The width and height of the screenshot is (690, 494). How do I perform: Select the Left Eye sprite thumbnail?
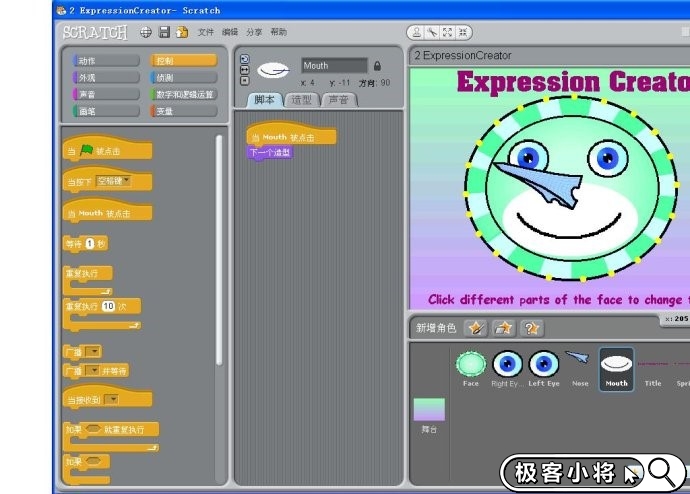coord(543,366)
